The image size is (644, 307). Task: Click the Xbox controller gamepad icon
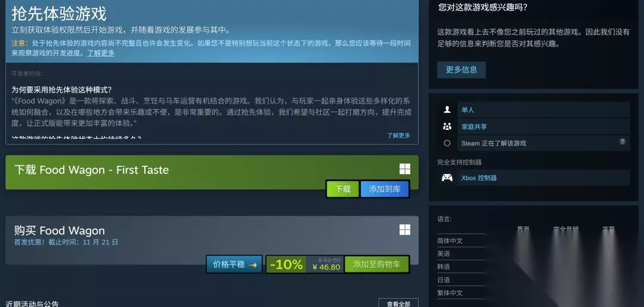pos(447,178)
